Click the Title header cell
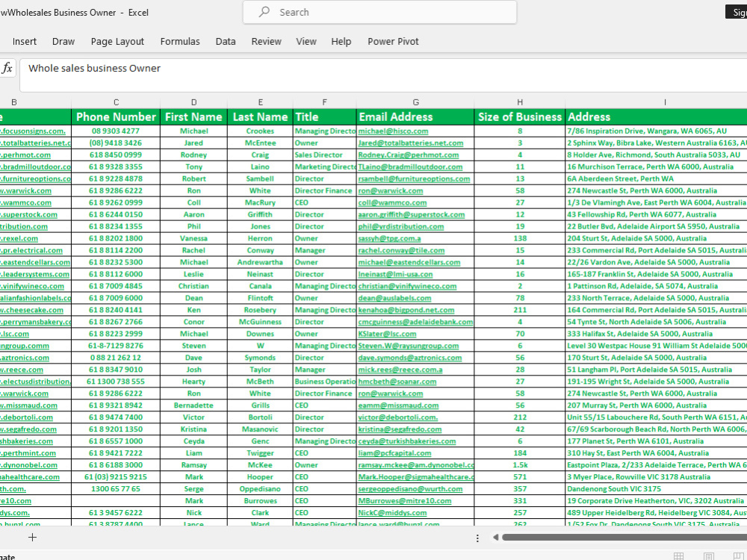This screenshot has height=560, width=747. 324,116
